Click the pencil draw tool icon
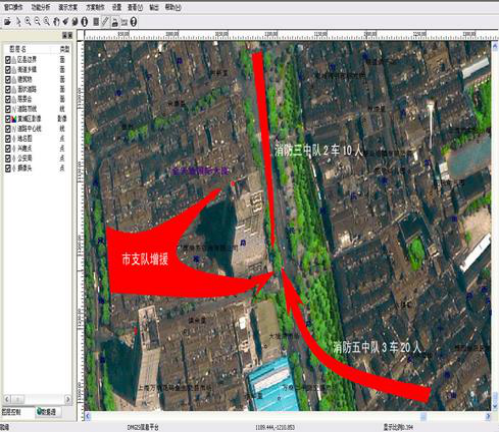This screenshot has width=499, height=432. click(105, 22)
